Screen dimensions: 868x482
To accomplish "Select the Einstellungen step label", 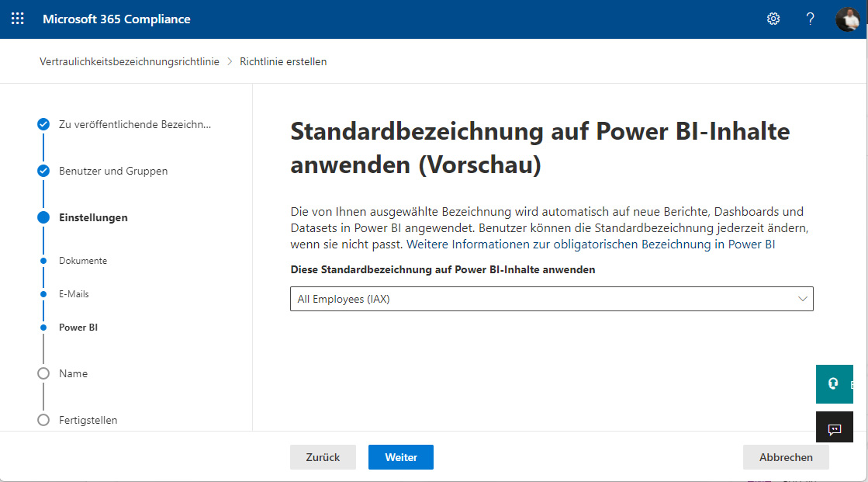I will coord(94,218).
